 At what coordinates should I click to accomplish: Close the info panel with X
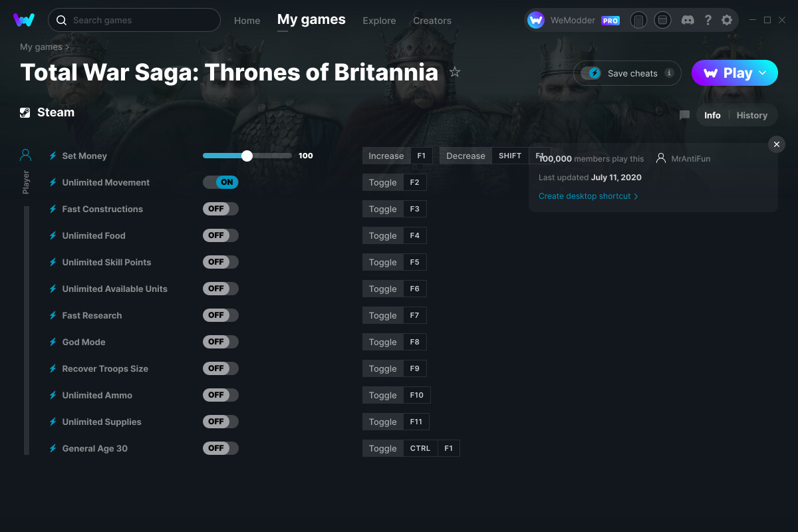tap(777, 144)
